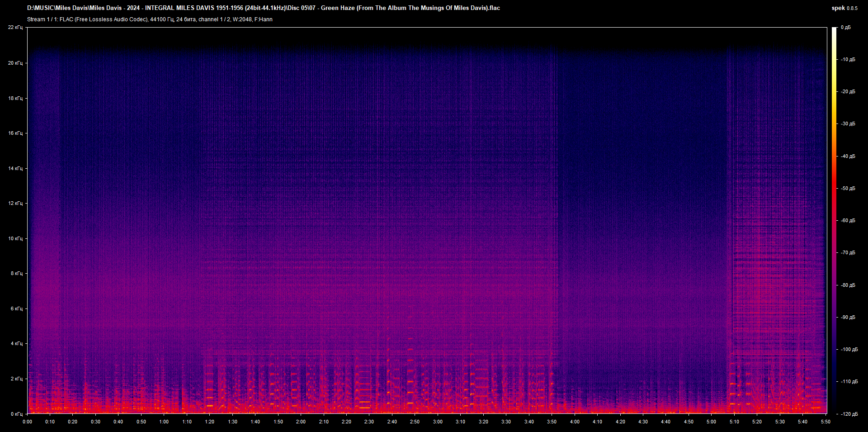Click the 10 кГц frequency axis label
The width and height of the screenshot is (868, 432).
(x=15, y=238)
